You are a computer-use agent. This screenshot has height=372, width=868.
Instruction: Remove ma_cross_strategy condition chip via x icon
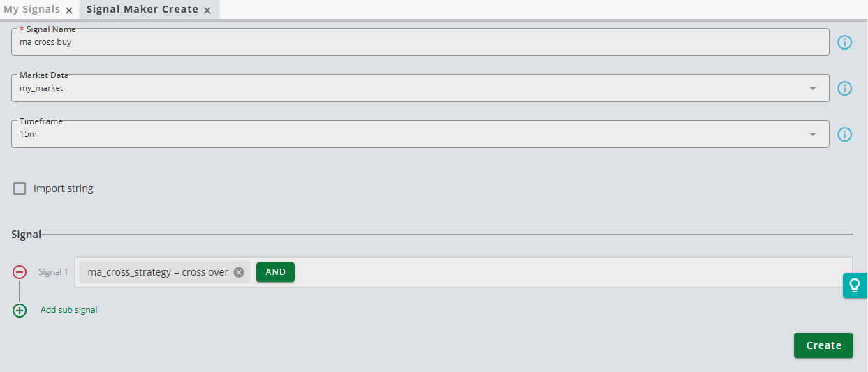[x=239, y=272]
